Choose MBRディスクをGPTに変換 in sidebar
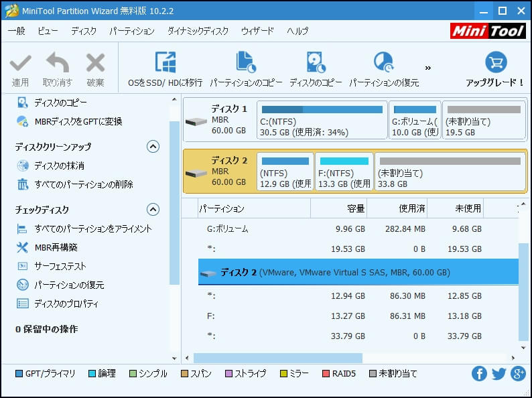This screenshot has height=398, width=532. tap(69, 121)
